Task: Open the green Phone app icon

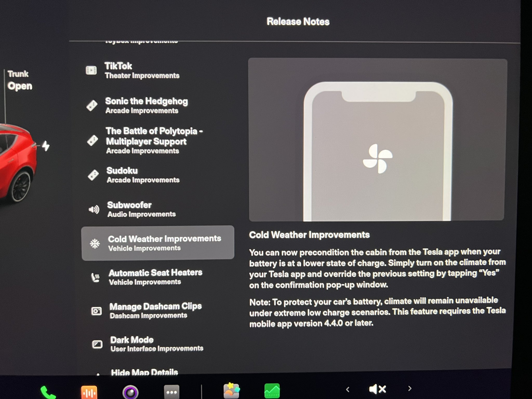Action: pos(48,392)
